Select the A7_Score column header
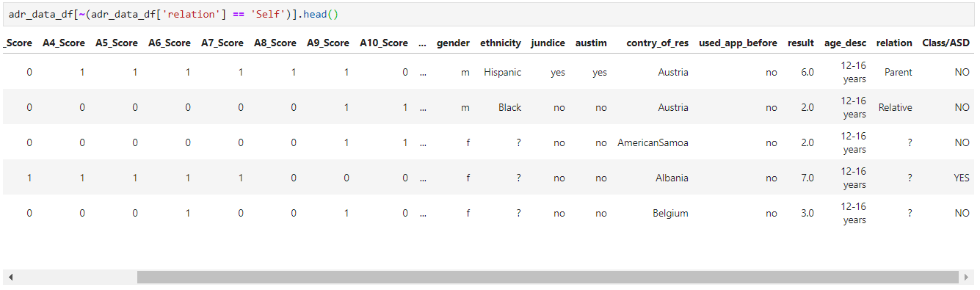 point(222,43)
